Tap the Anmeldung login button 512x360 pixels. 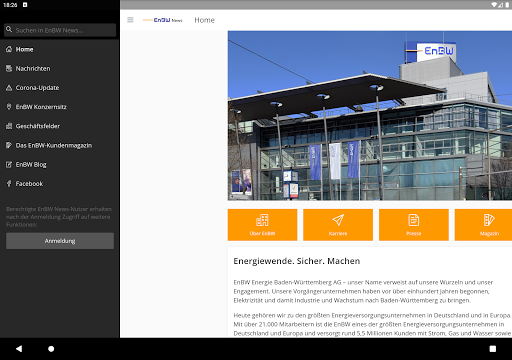tap(60, 241)
